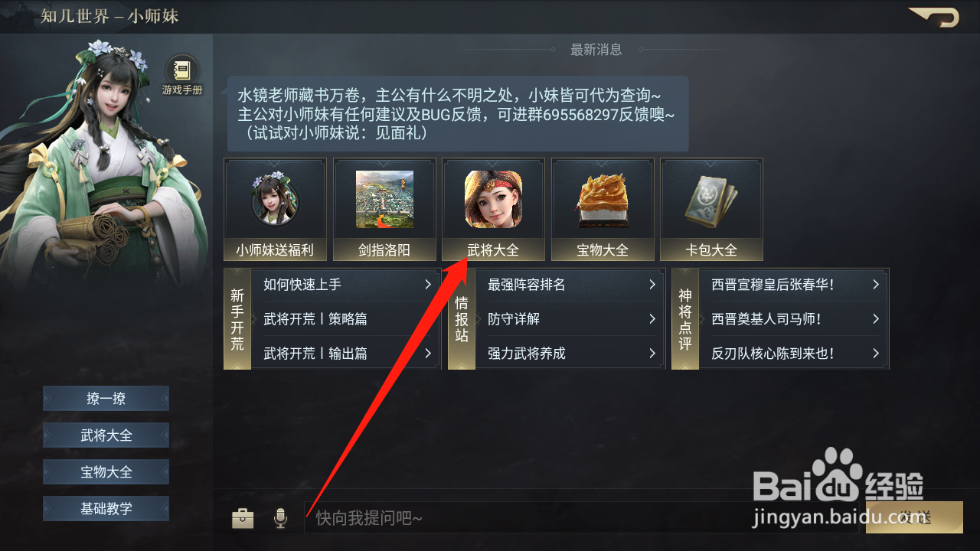The height and width of the screenshot is (551, 980).
Task: Tap the back arrow icon at top right
Action: click(934, 17)
